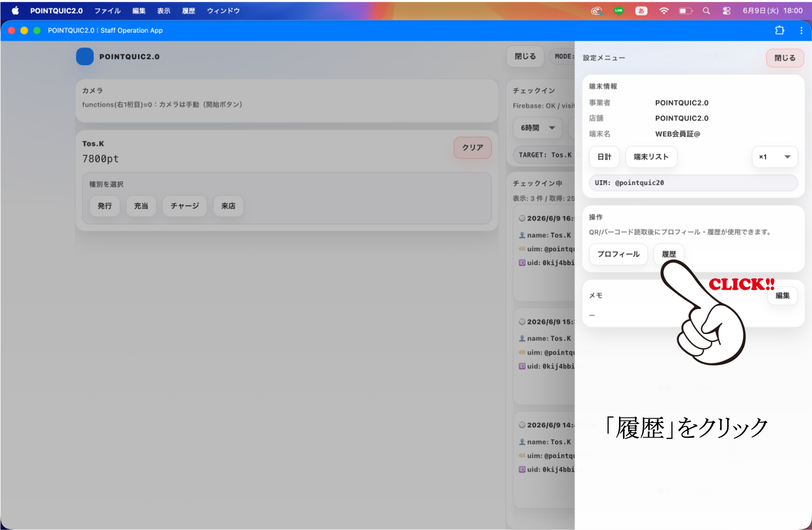This screenshot has width=812, height=530.
Task: Close the 設定メニュー panel with 閉じる
Action: tap(785, 58)
